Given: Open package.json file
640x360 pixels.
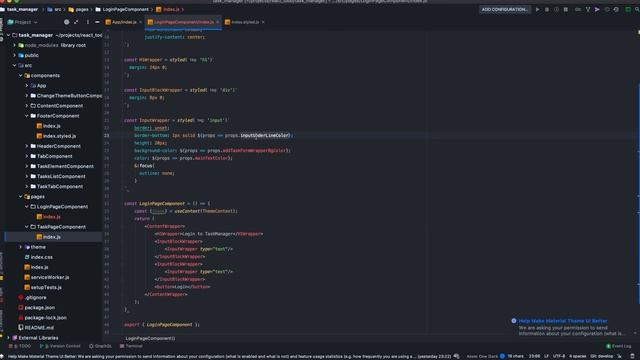Looking at the screenshot, I should [39, 307].
